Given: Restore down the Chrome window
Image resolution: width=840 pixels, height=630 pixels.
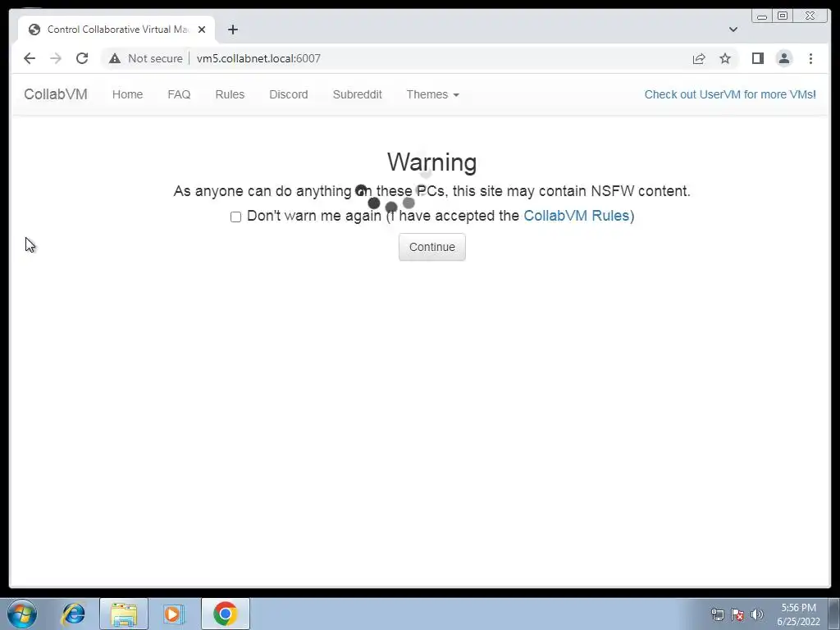Looking at the screenshot, I should click(782, 16).
